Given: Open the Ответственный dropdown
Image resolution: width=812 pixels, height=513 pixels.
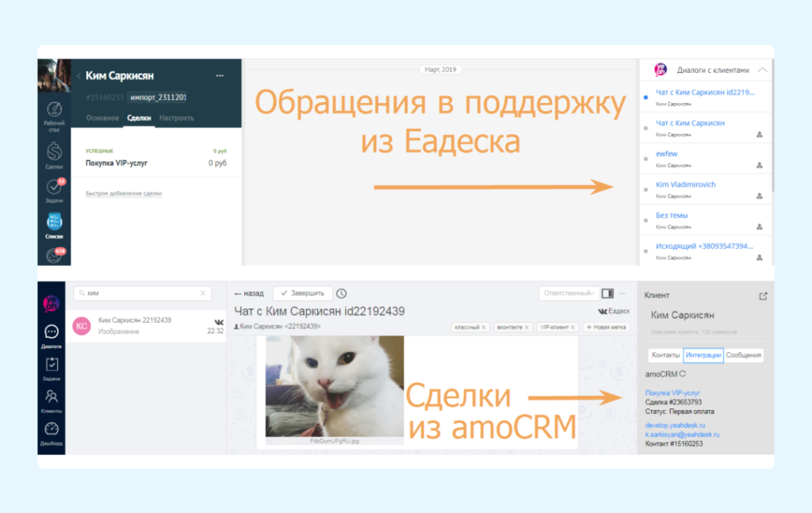Looking at the screenshot, I should coord(567,293).
